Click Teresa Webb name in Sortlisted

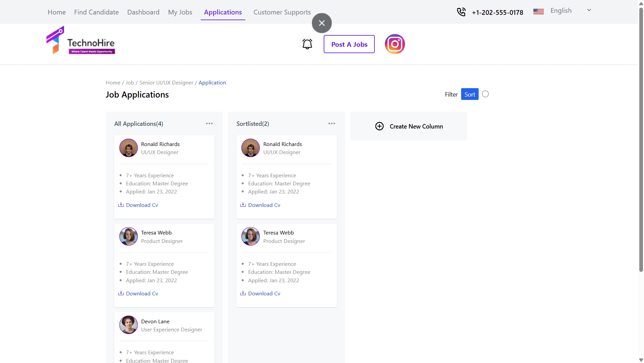pos(278,233)
